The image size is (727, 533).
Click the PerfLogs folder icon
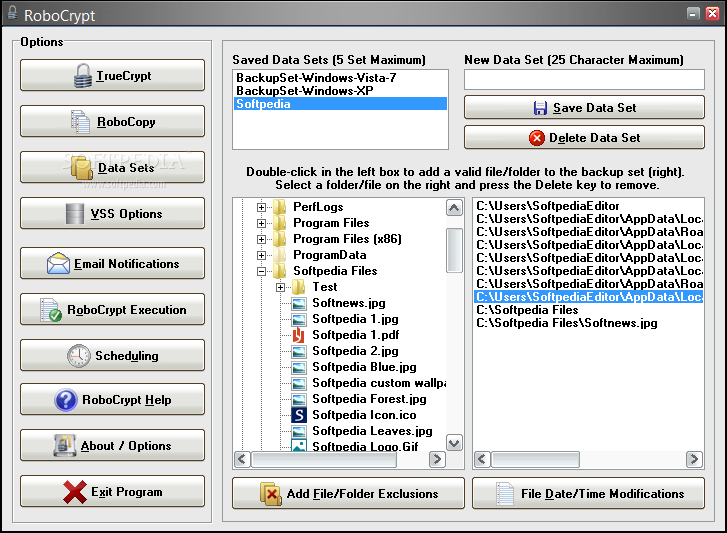click(x=280, y=207)
